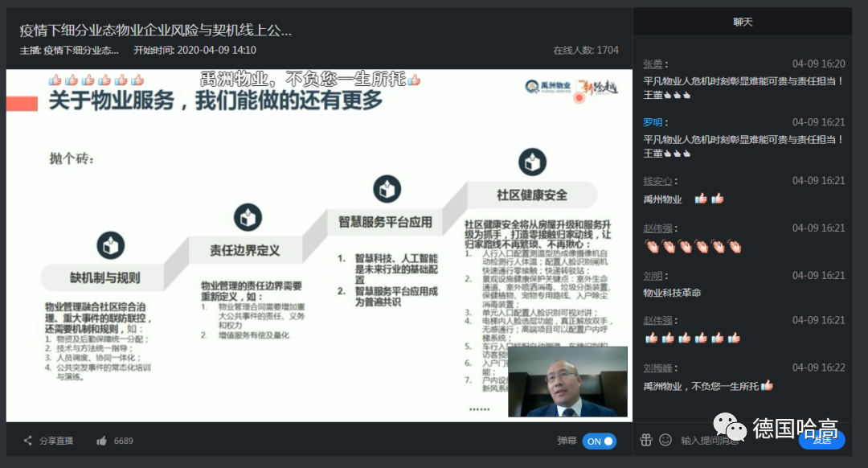The image size is (868, 468).
Task: Click the 社区健康安全 step label on slide
Action: coord(532,195)
